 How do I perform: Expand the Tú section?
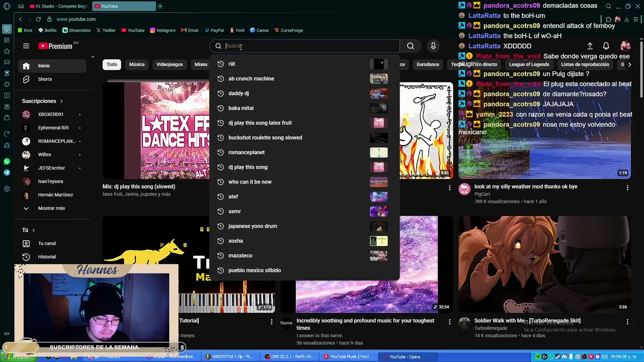click(x=29, y=230)
